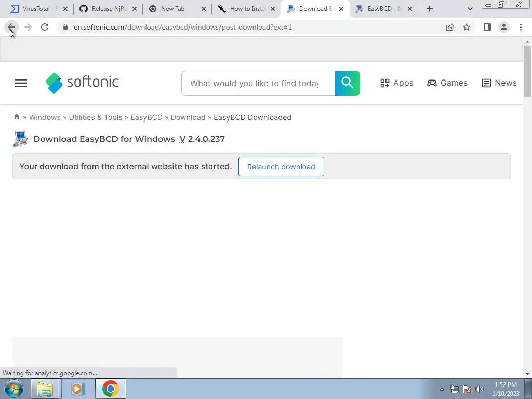Expand the tab search dropdown arrow
532x399 pixels.
click(x=470, y=9)
